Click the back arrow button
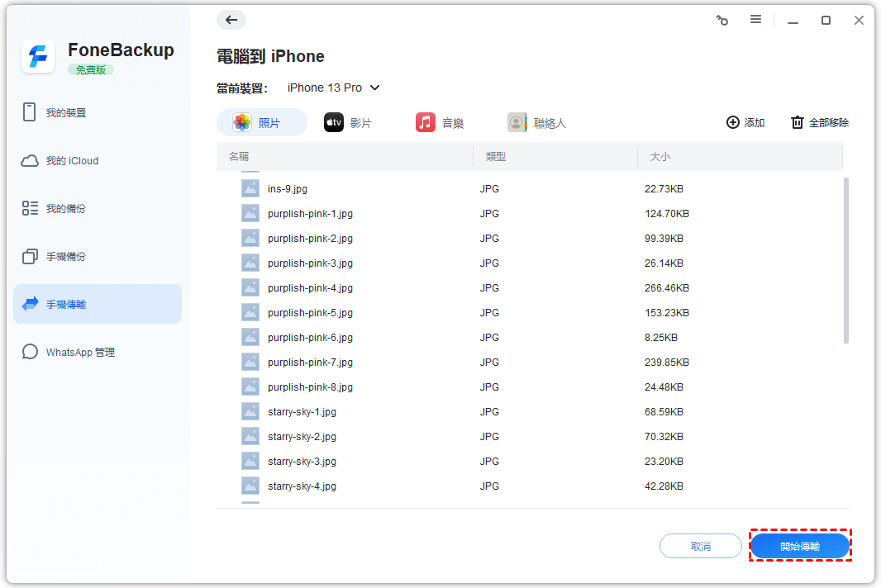Image resolution: width=881 pixels, height=588 pixels. click(x=231, y=21)
